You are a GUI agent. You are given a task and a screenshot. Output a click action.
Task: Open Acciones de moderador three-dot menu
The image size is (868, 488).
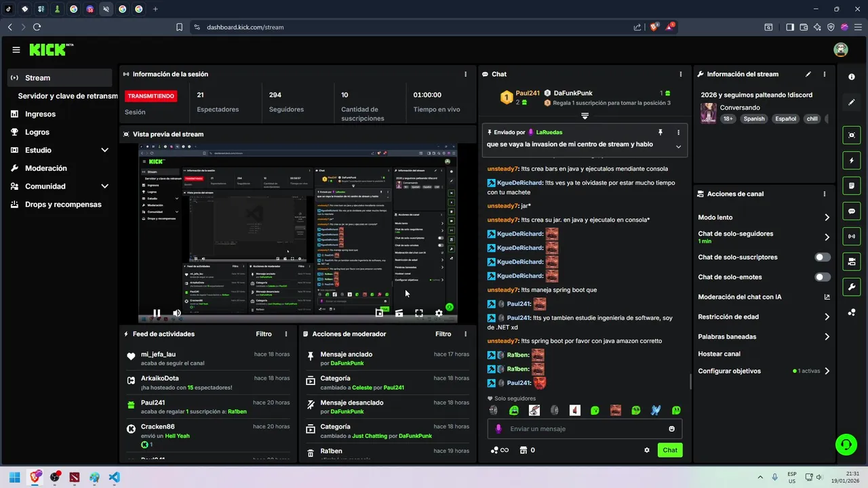tap(465, 334)
